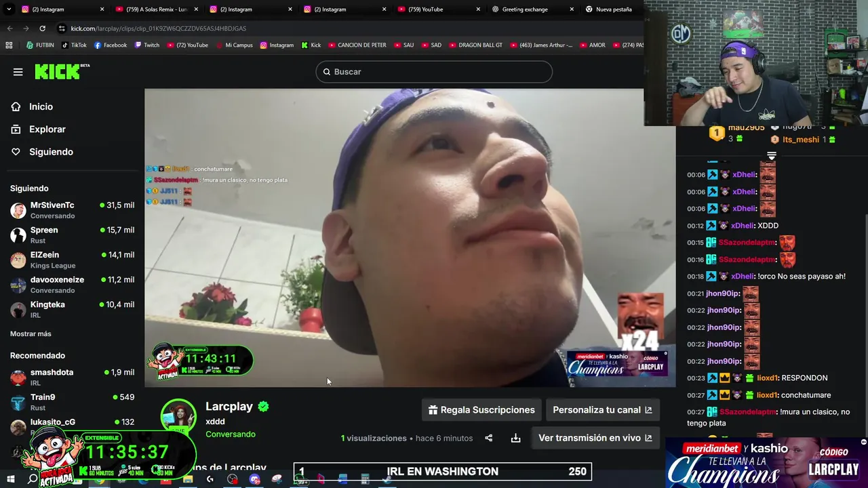Open MrStivenTc followed channel

[72, 210]
